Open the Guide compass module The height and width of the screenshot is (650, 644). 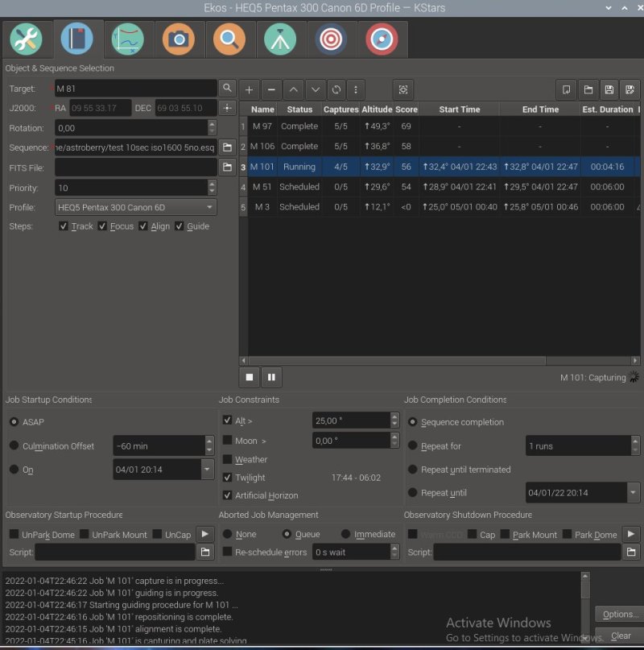382,39
